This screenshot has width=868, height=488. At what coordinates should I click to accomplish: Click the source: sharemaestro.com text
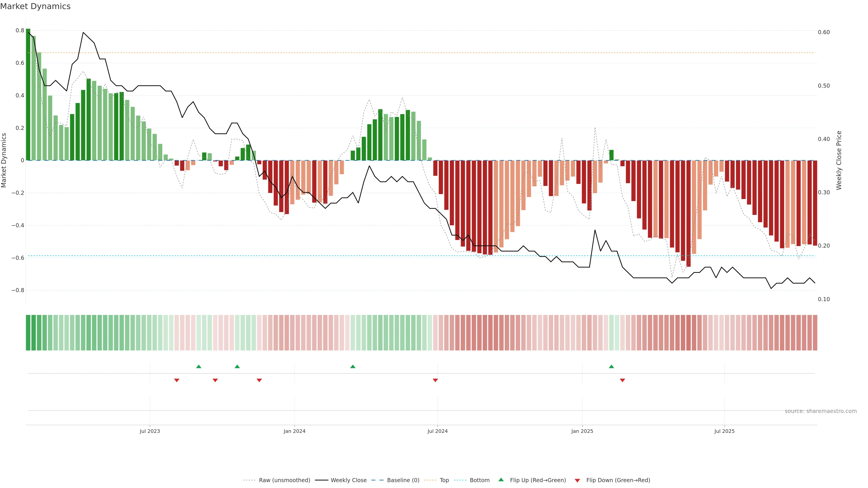point(821,411)
